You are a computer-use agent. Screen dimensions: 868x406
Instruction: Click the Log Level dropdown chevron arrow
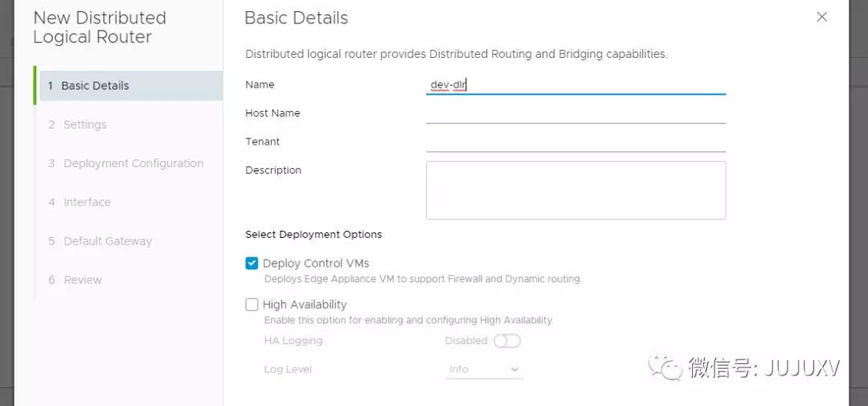[x=514, y=369]
